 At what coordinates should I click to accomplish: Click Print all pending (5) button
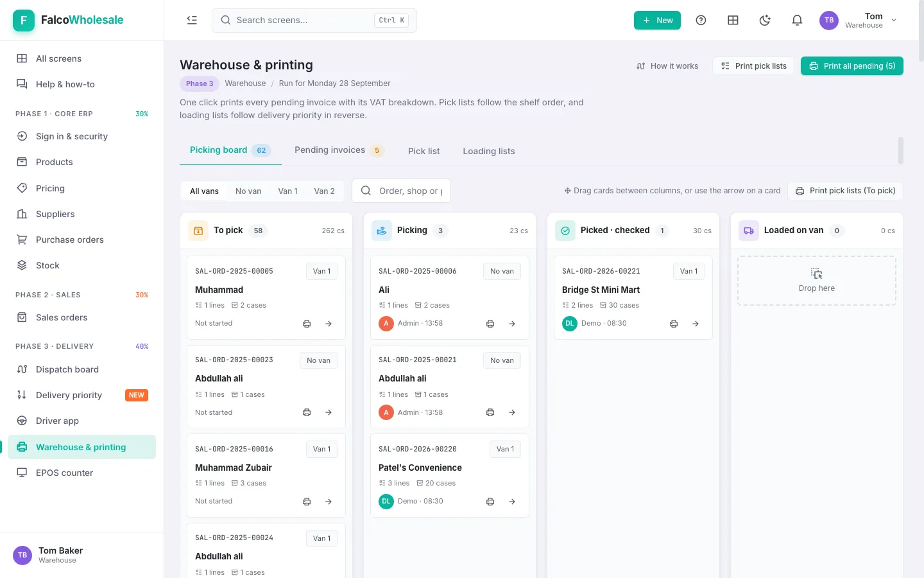coord(852,66)
